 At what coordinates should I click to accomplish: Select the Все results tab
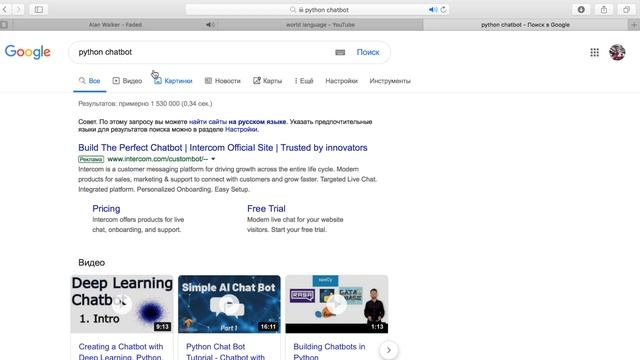(x=90, y=81)
